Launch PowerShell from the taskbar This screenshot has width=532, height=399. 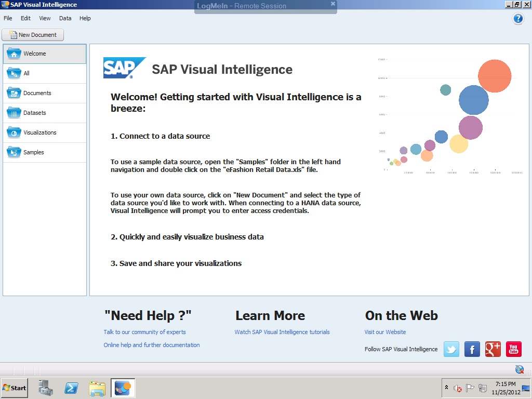71,388
